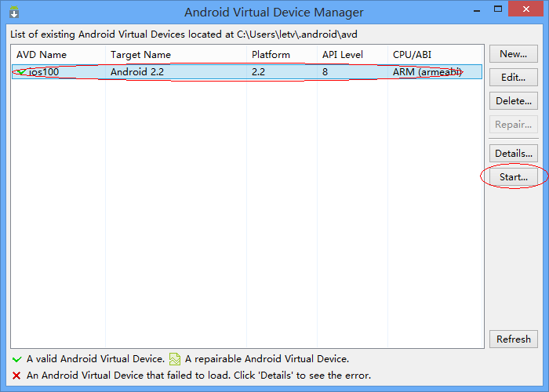Click the 'failed to load' legend text
This screenshot has height=392, width=549.
pos(198,376)
